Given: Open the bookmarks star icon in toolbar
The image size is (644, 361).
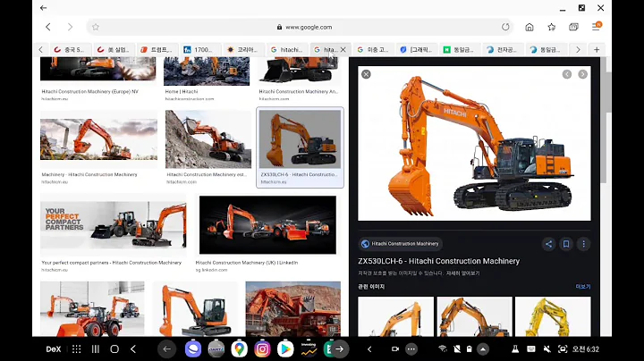Looking at the screenshot, I should pos(552,27).
